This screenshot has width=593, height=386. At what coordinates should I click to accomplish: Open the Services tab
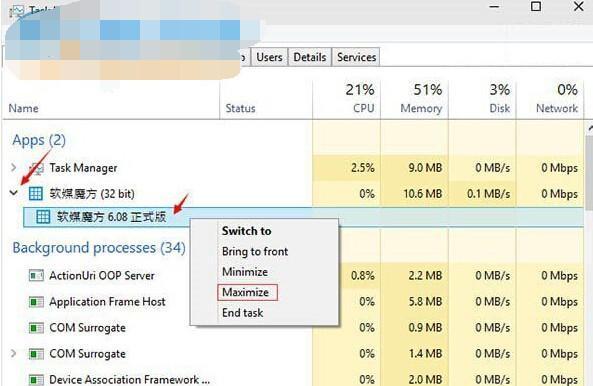pyautogui.click(x=356, y=57)
